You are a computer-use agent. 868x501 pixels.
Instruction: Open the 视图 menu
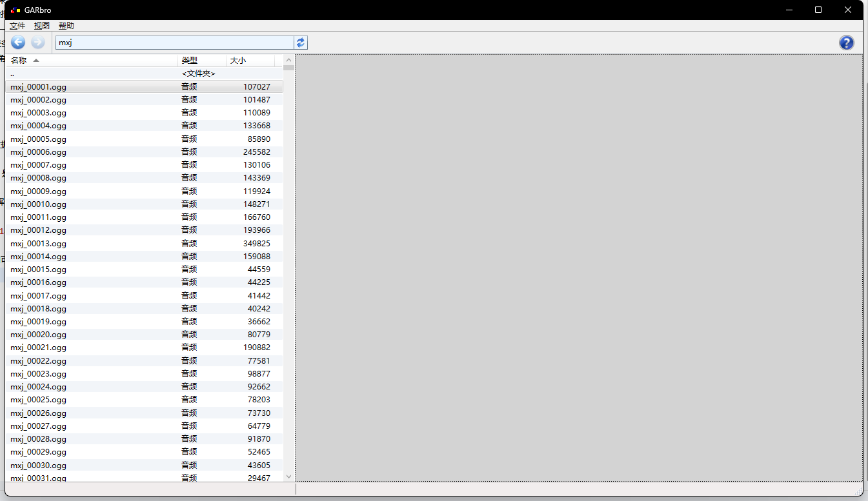click(x=42, y=26)
